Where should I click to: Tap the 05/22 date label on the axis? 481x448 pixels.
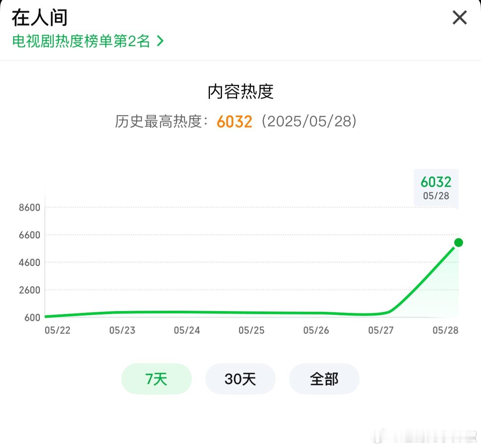pyautogui.click(x=57, y=330)
